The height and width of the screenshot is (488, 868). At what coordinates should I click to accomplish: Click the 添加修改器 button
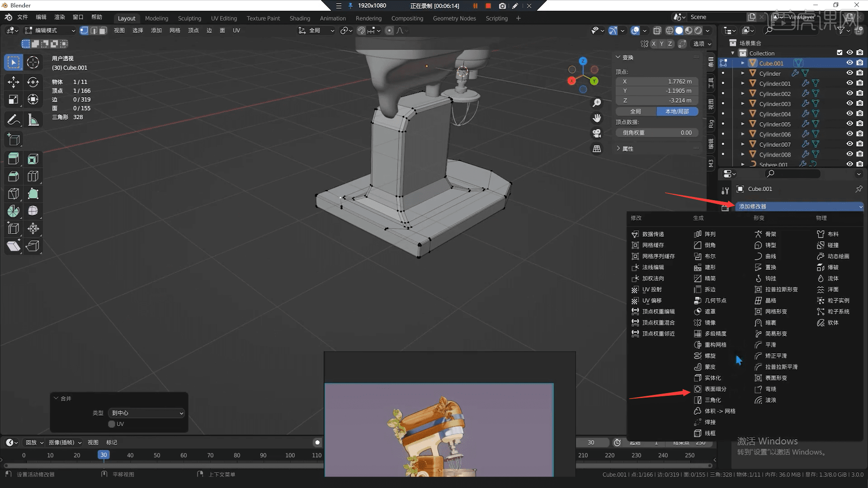[x=798, y=206]
